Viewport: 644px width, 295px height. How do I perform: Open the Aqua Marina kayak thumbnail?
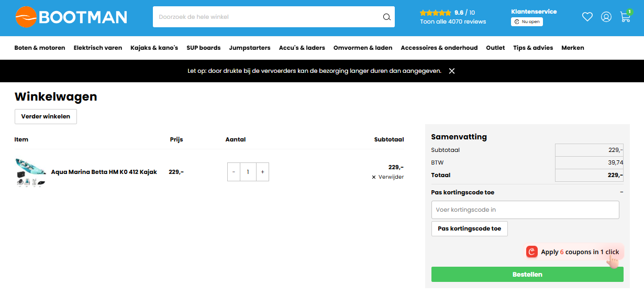tap(31, 172)
